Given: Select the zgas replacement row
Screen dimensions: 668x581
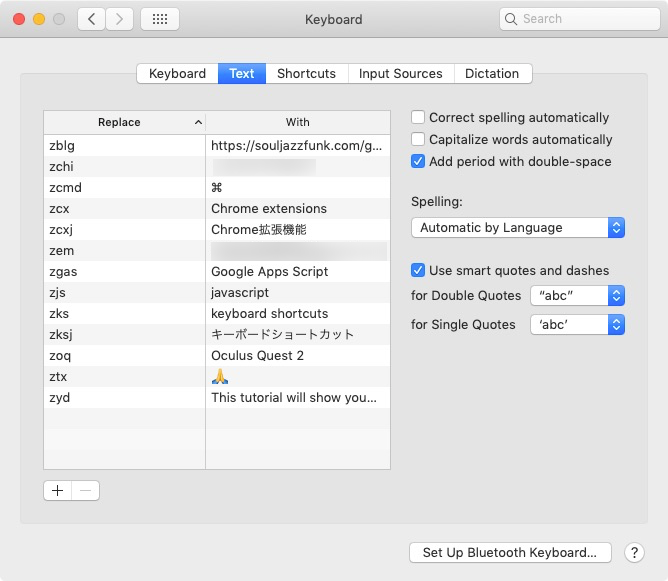Looking at the screenshot, I should tap(125, 271).
